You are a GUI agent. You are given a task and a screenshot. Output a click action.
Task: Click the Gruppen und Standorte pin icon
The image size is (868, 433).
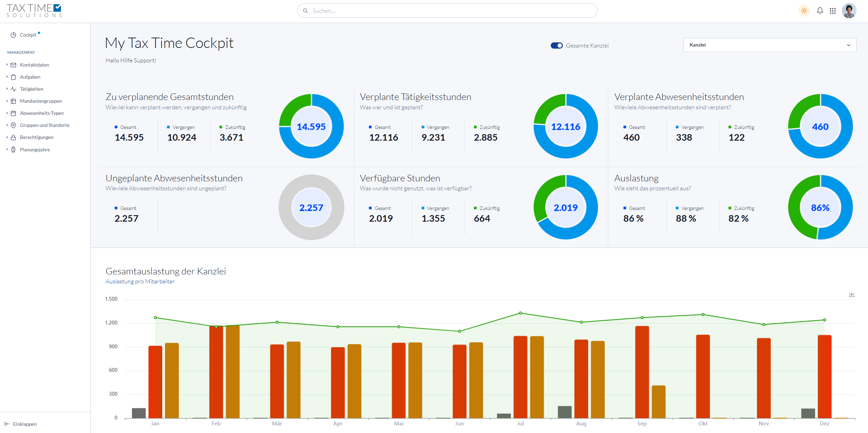click(13, 125)
